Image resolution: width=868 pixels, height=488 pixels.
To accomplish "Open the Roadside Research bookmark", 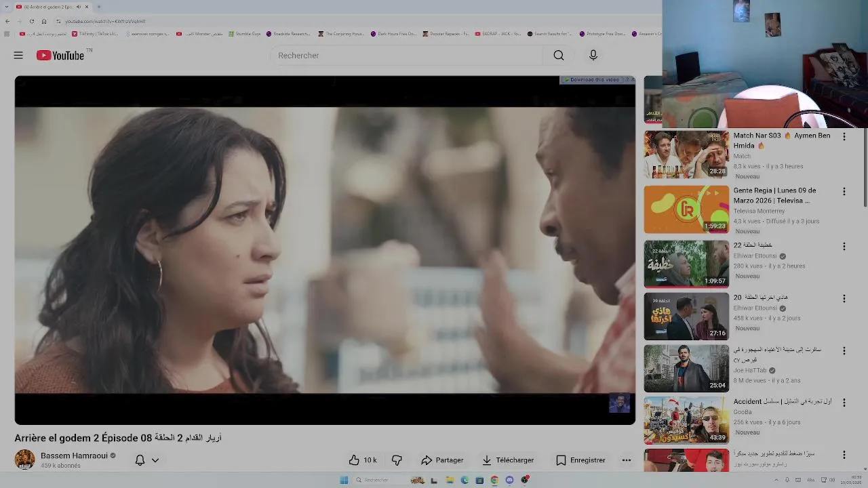I will (x=288, y=33).
